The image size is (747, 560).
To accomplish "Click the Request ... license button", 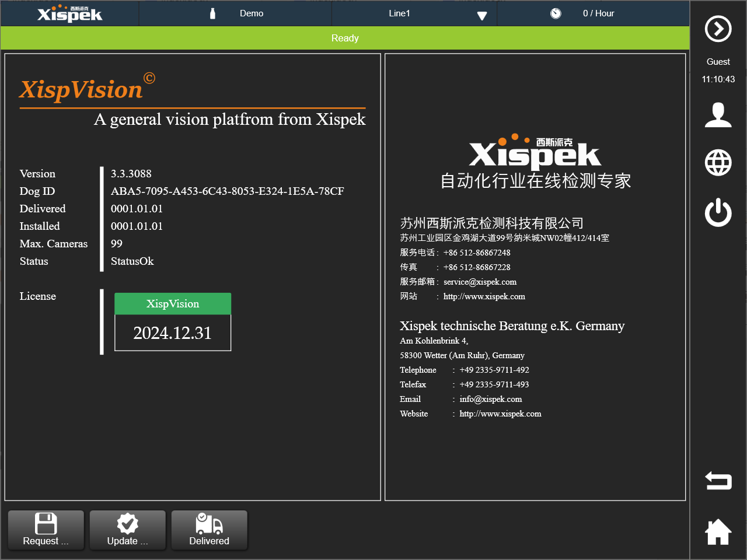I will point(46,530).
